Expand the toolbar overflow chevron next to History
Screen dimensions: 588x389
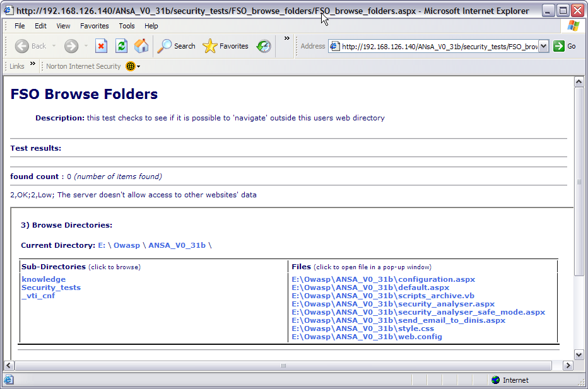pos(286,38)
